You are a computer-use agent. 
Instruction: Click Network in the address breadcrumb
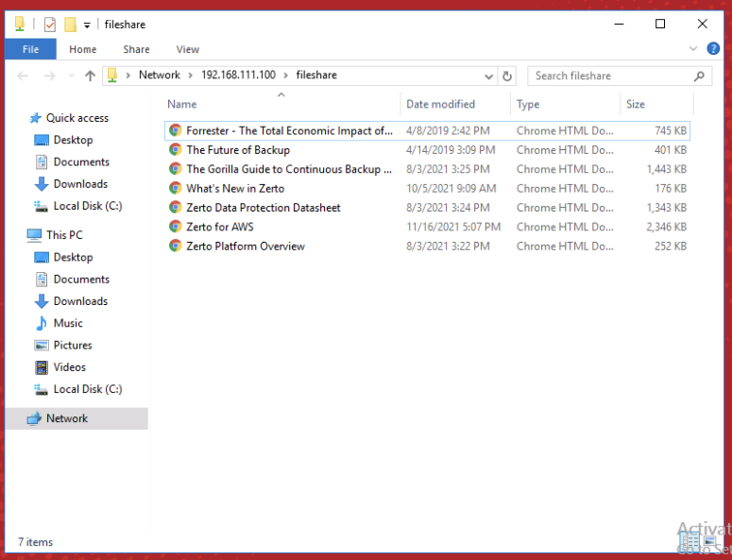pos(160,76)
